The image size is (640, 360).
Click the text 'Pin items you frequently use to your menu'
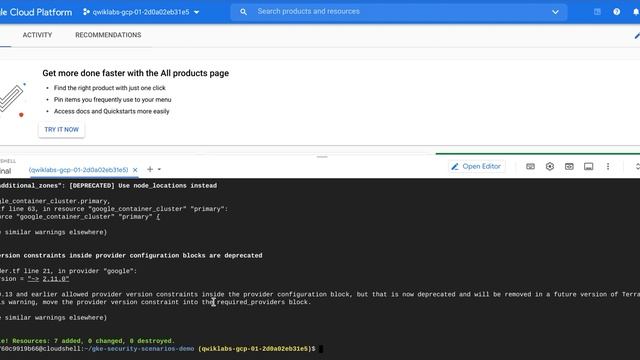click(113, 100)
